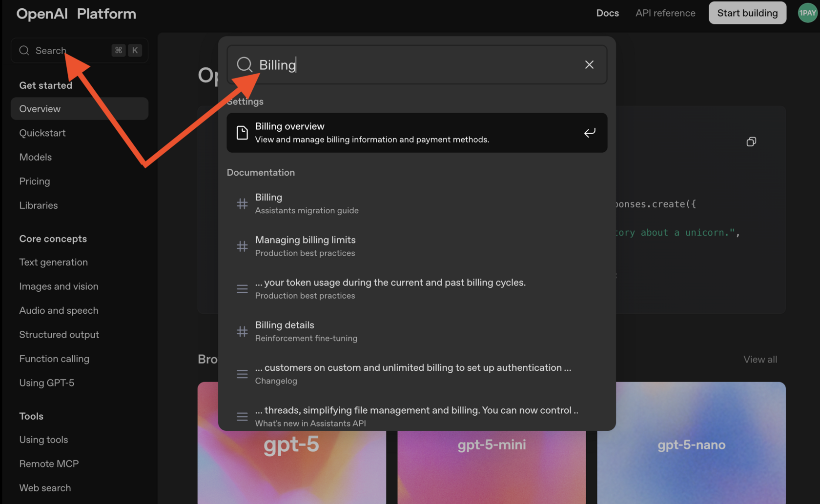Open Models in the sidebar
Image resolution: width=820 pixels, height=504 pixels.
tap(36, 157)
